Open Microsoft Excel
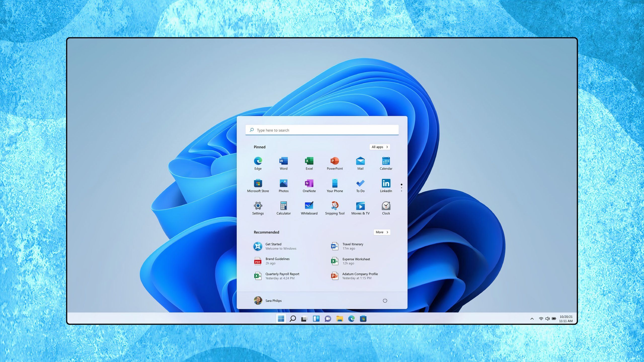Image resolution: width=644 pixels, height=362 pixels. [x=309, y=163]
